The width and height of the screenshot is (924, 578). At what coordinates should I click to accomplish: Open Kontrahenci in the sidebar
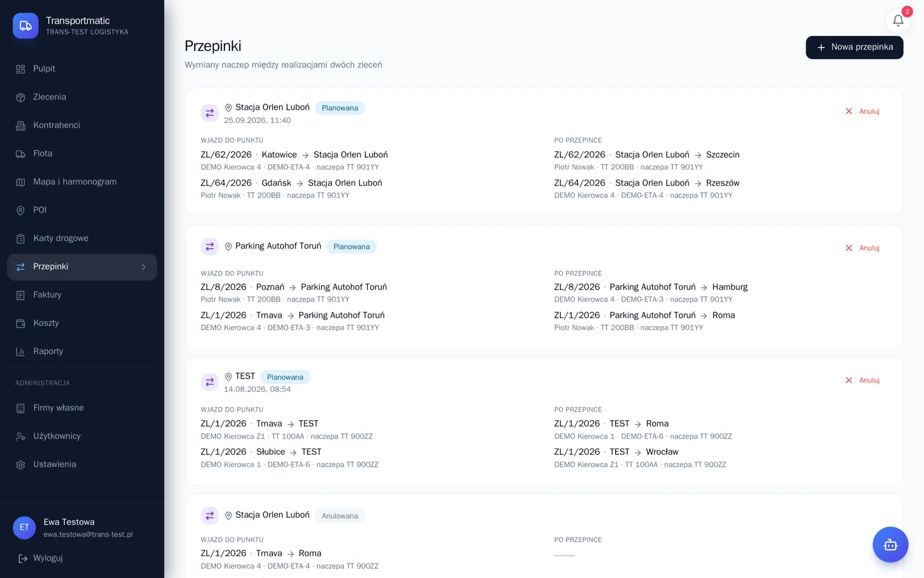tap(82, 125)
